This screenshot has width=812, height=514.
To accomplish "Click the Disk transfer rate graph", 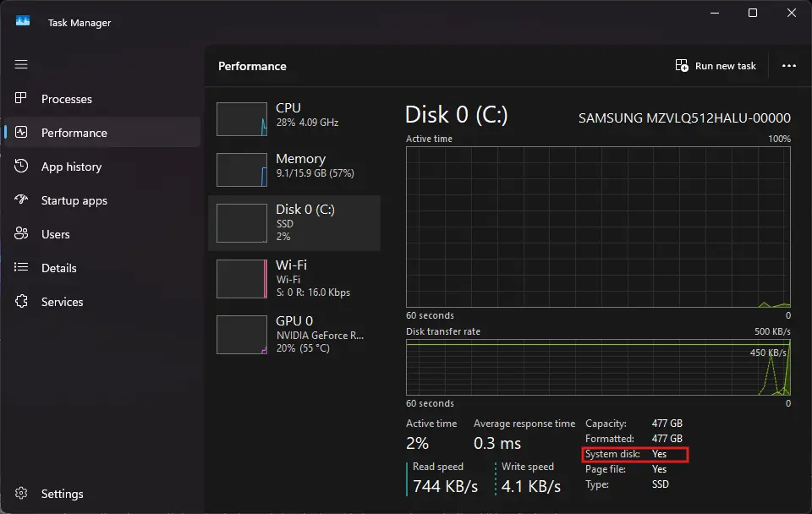I will click(x=598, y=368).
